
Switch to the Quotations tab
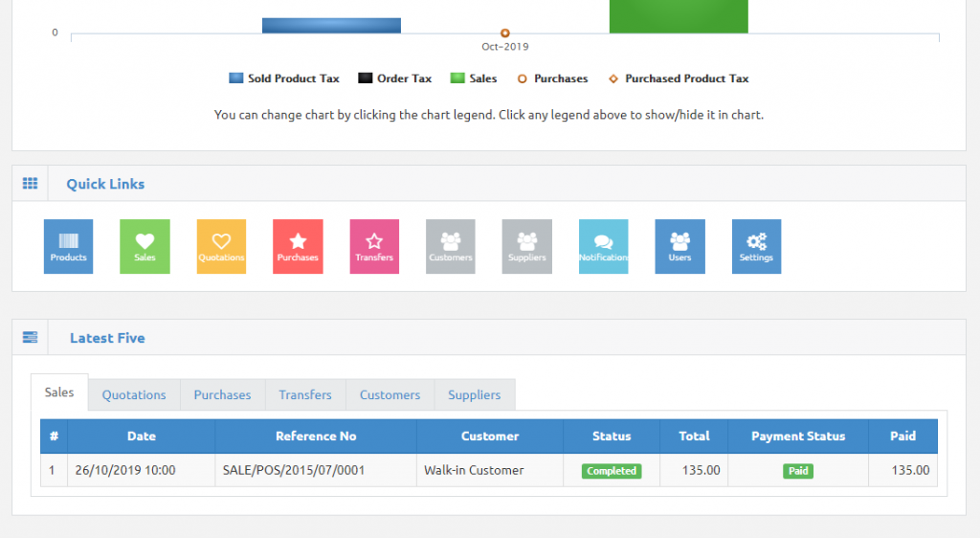[134, 395]
